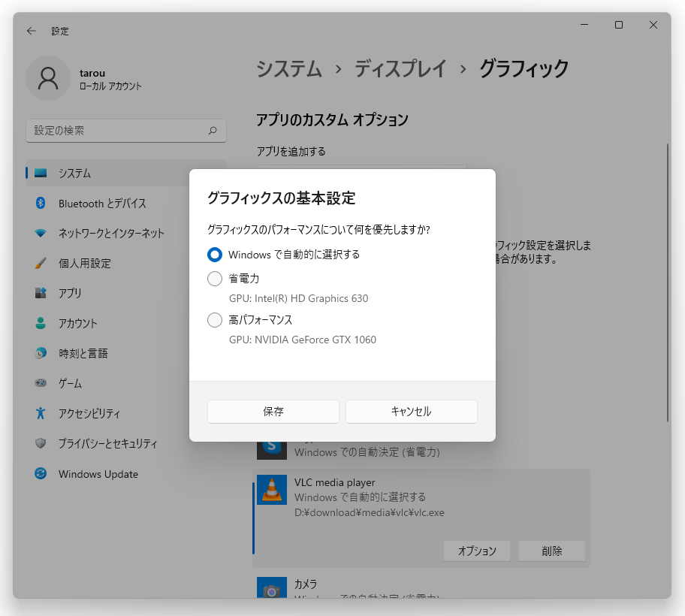Screen dimensions: 685x616
Task: Click the ゲーム controller icon
Action: [41, 383]
